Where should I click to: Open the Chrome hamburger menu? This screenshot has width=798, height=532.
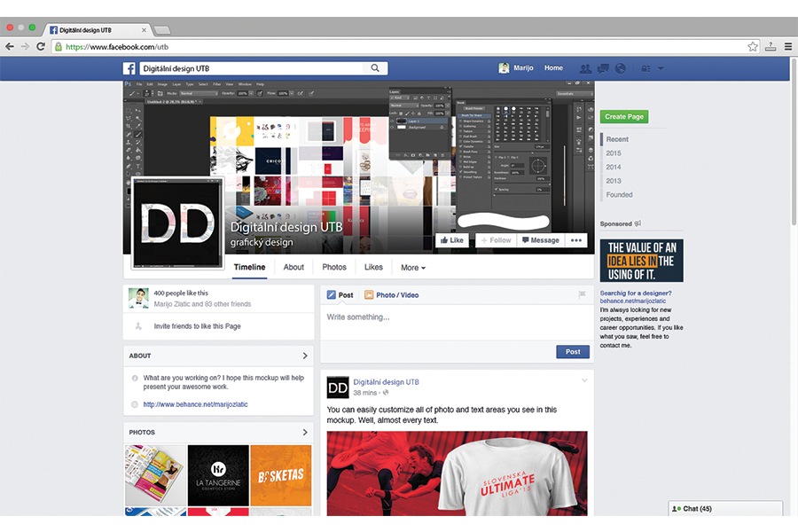click(x=787, y=46)
